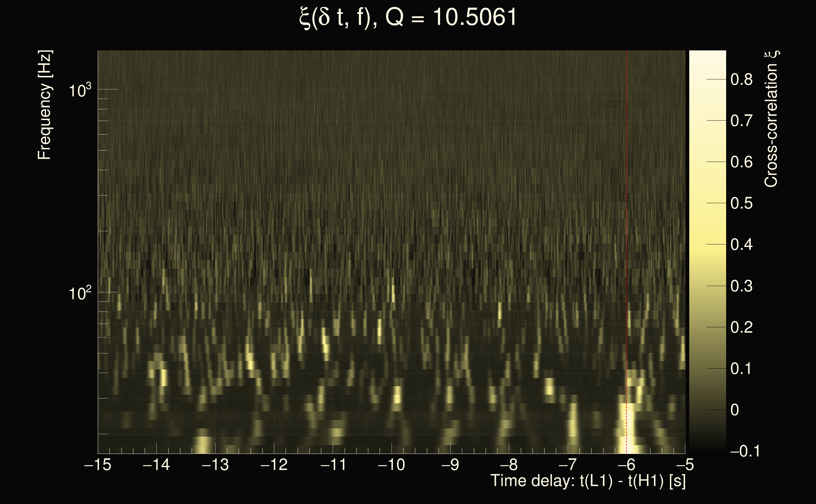
Task: Click the -5 x-axis tick label
Action: coord(685,465)
